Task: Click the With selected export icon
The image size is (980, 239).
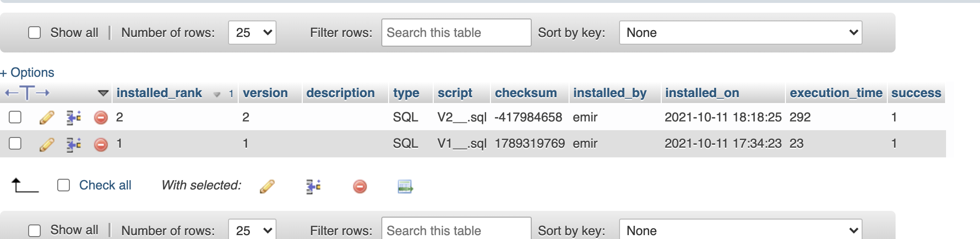Action: [x=405, y=187]
